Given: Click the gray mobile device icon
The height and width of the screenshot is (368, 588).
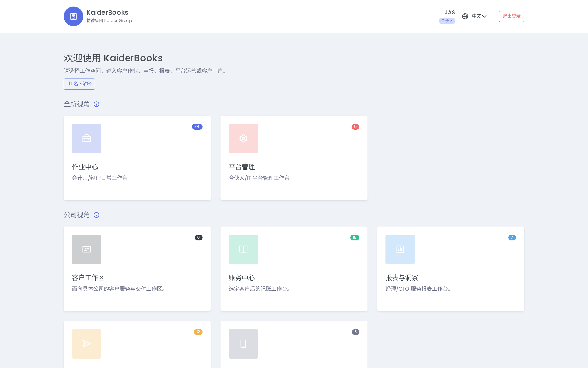Looking at the screenshot, I should (x=243, y=344).
